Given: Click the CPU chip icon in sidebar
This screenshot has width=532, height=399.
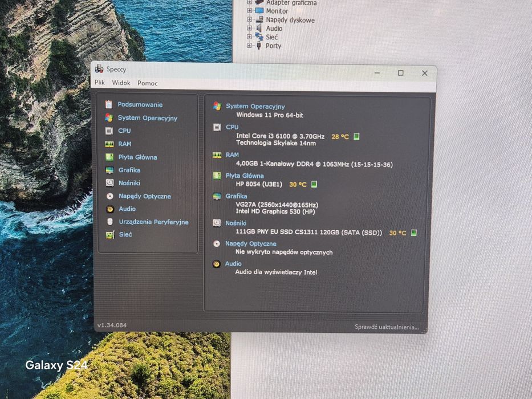Looking at the screenshot, I should (x=109, y=131).
